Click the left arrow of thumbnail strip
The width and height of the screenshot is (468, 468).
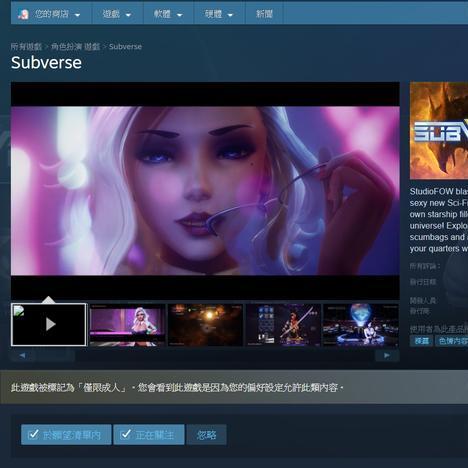[x=23, y=356]
